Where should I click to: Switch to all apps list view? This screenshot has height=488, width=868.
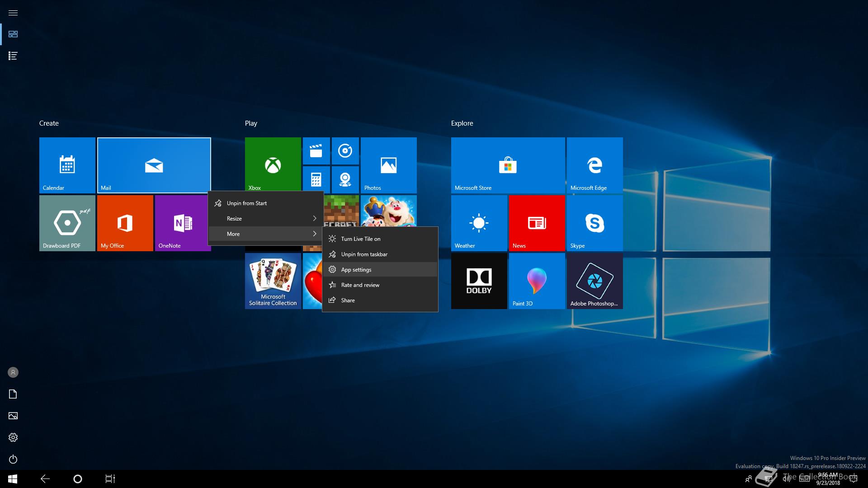[13, 56]
